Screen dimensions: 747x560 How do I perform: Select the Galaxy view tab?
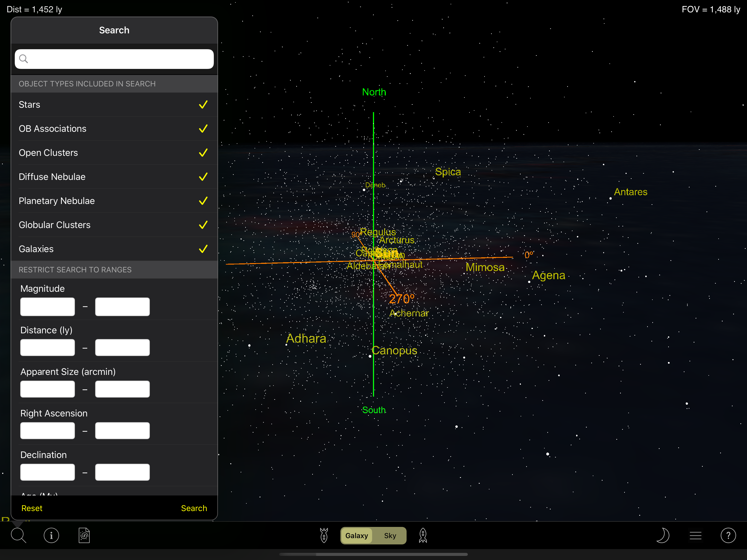click(x=357, y=535)
